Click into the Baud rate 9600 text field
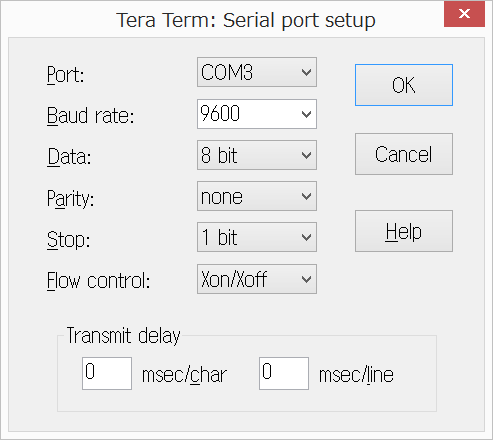 248,114
